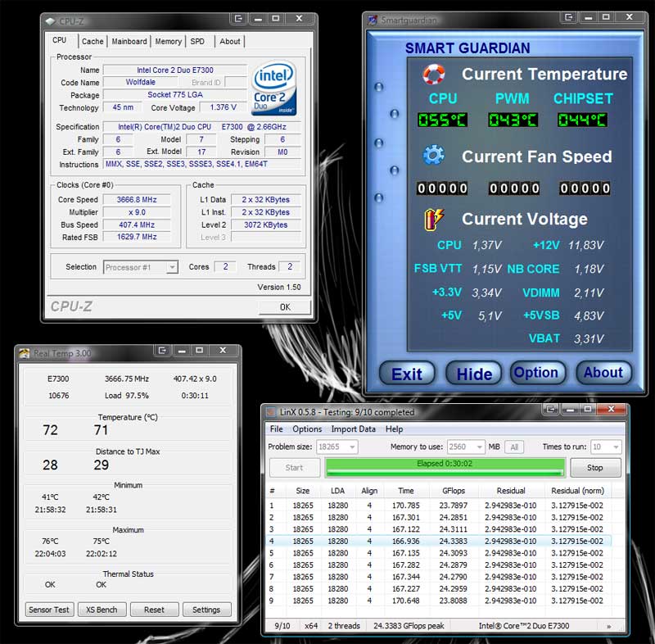655x644 pixels.
Task: Click the CPU-Z title bar app icon
Action: click(x=51, y=21)
